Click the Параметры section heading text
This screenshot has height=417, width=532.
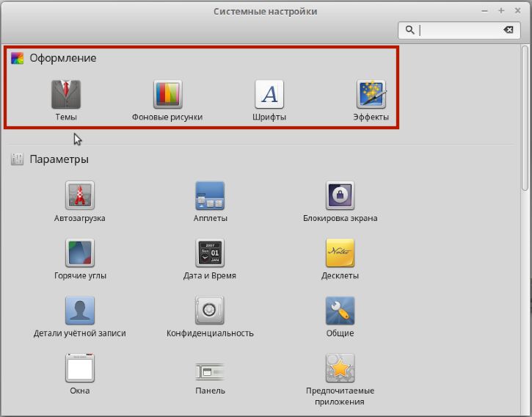(x=59, y=159)
